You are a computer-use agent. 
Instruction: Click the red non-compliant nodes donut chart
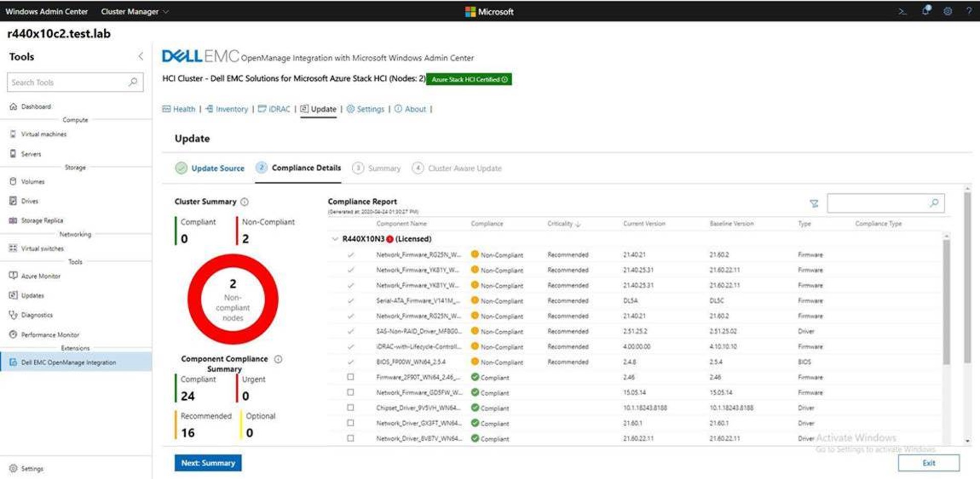[x=233, y=300]
